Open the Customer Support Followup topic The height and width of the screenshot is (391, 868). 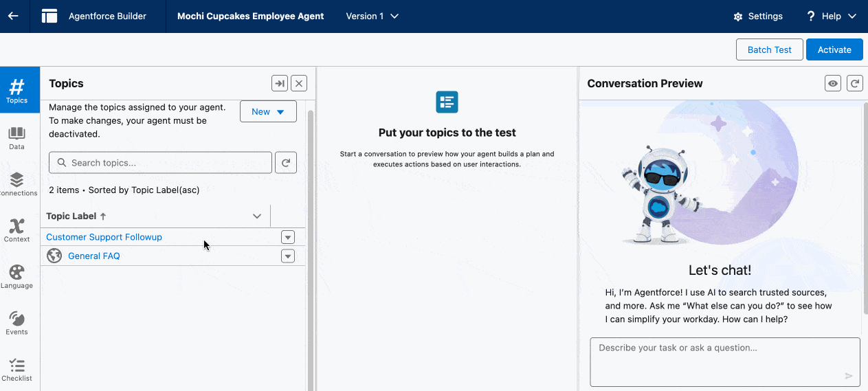[x=104, y=237]
